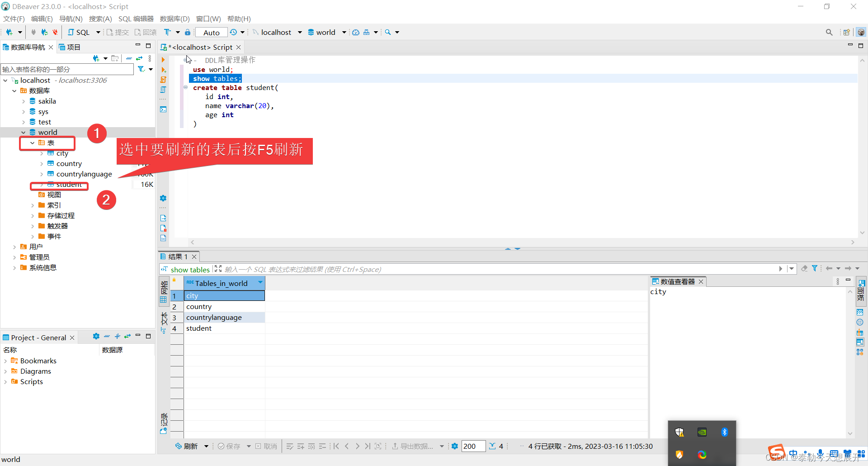Click Execute script icon in editor gutter
The image size is (868, 466).
coord(163,80)
